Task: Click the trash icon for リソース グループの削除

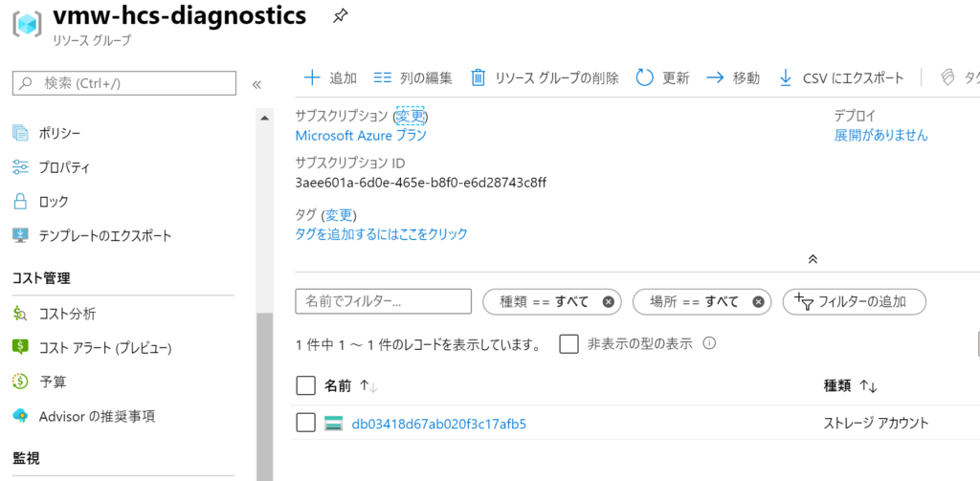Action: pyautogui.click(x=479, y=78)
